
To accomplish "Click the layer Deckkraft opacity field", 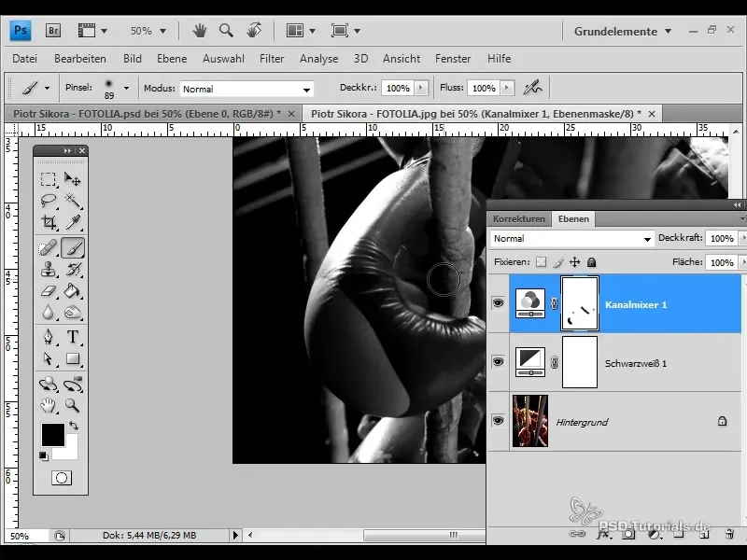I will click(721, 238).
